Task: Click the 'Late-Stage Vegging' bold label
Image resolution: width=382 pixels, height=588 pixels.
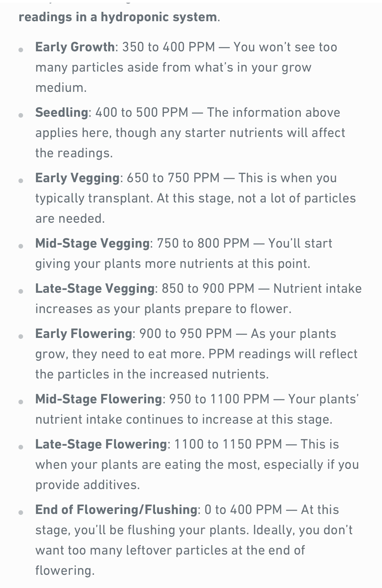Action: 95,288
